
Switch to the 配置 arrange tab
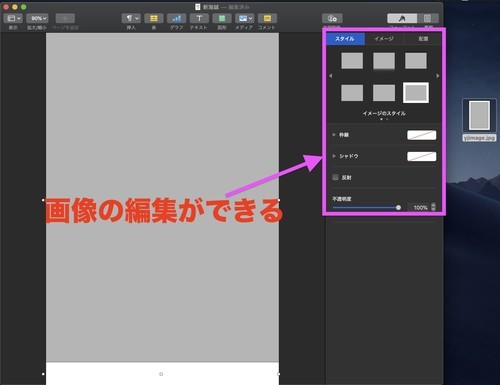[423, 39]
